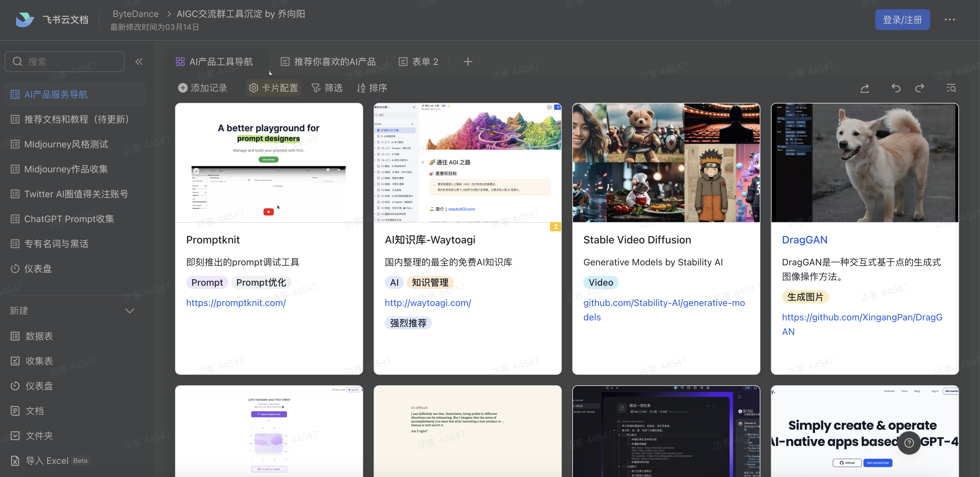The width and height of the screenshot is (980, 477).
Task: Open Stability-AI generative-models GitHub link
Action: pyautogui.click(x=664, y=310)
